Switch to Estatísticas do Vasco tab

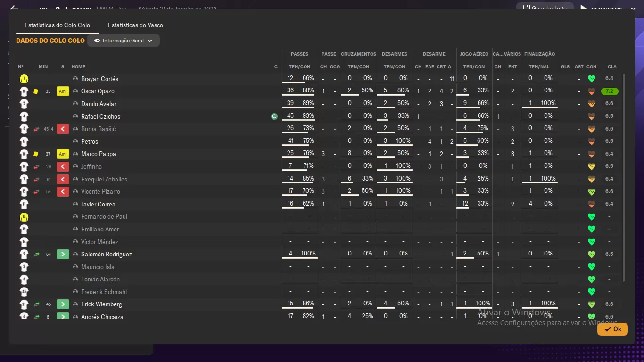click(135, 25)
